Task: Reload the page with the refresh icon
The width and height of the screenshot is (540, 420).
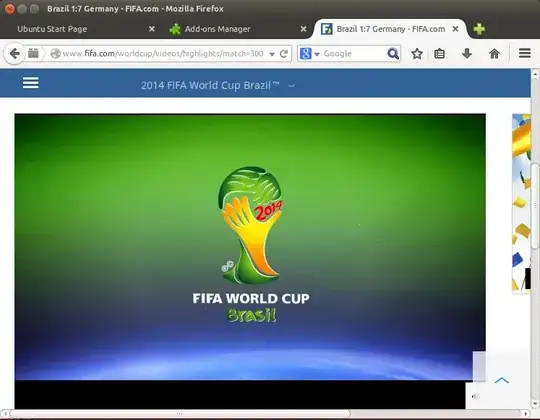Action: coord(284,54)
